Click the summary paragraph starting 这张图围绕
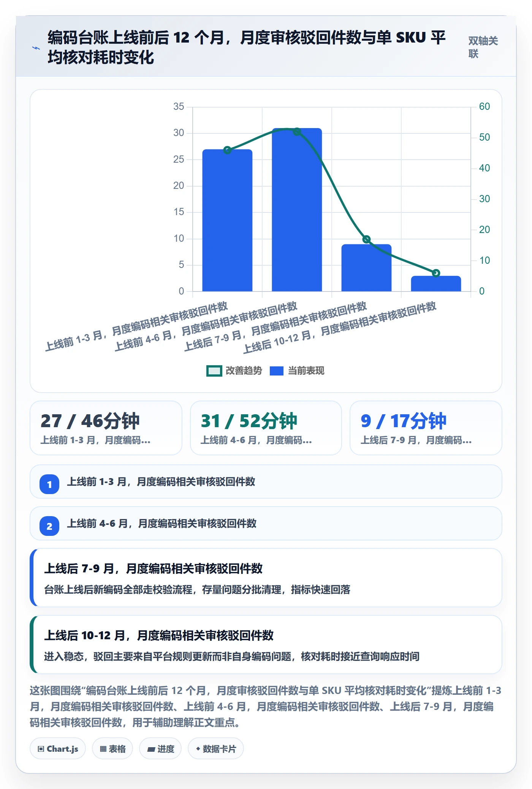This screenshot has width=532, height=789. [x=266, y=707]
